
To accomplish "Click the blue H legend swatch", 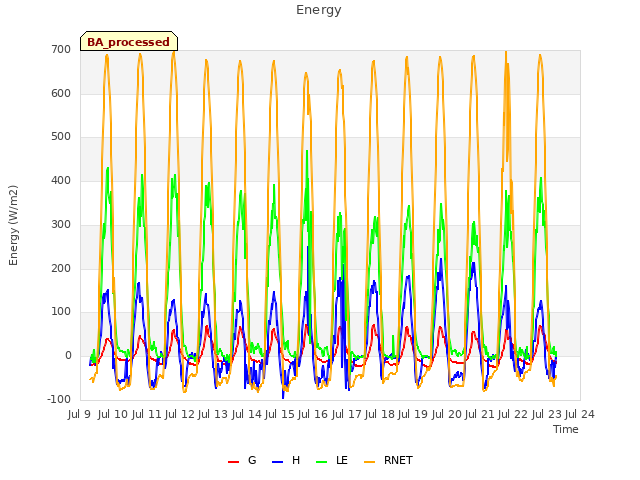I will (278, 462).
